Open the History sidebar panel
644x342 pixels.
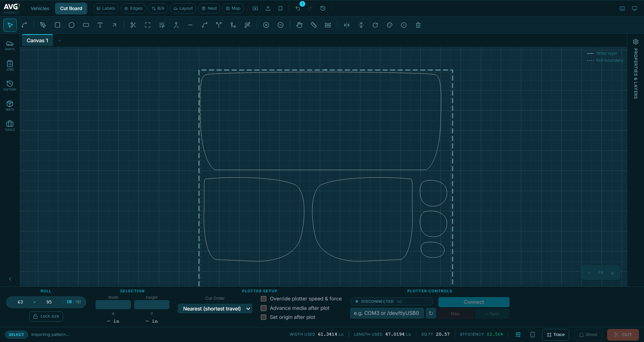click(x=10, y=86)
